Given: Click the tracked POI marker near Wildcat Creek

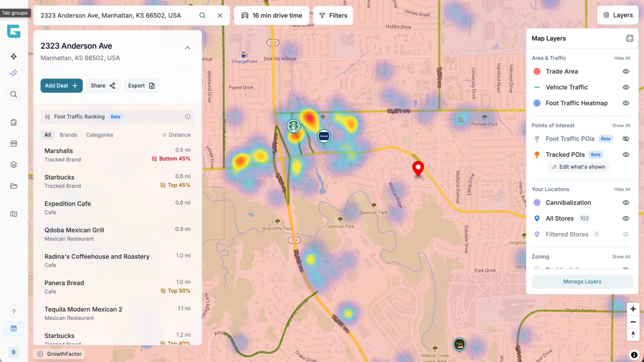Looking at the screenshot, I should (x=459, y=344).
